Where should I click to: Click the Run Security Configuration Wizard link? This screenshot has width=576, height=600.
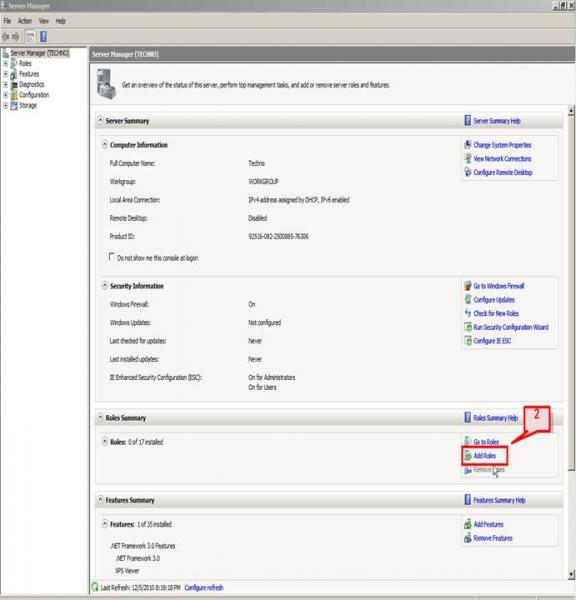pos(511,327)
